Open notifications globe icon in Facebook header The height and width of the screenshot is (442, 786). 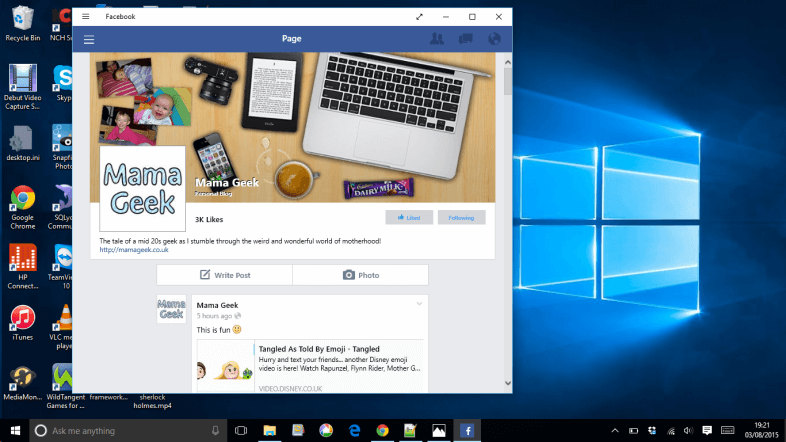point(494,39)
